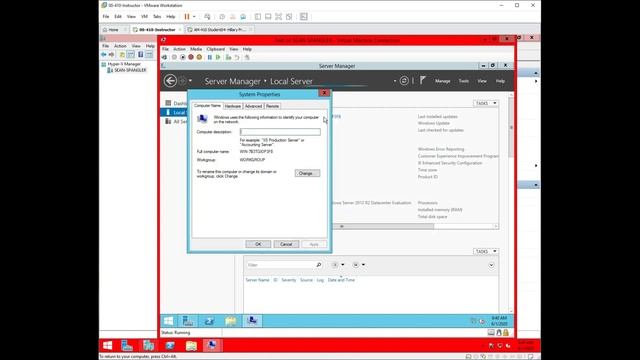Select the second student VM tab in VMware

click(219, 30)
